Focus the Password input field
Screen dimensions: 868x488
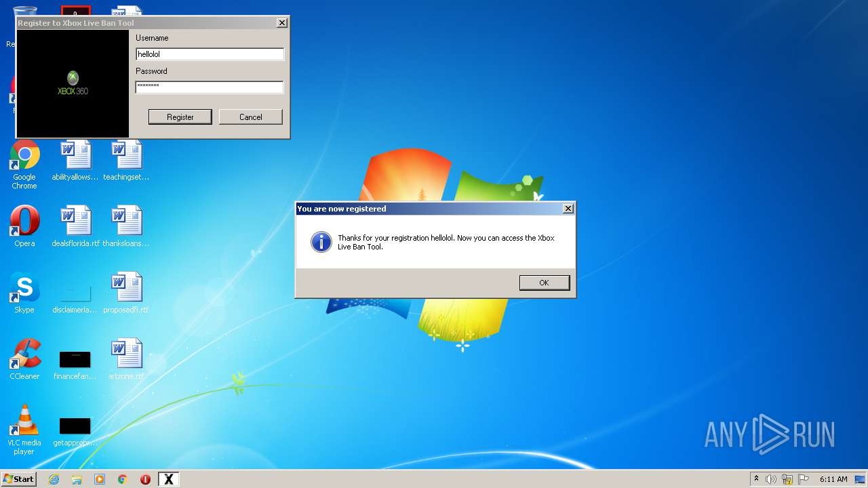tap(210, 87)
